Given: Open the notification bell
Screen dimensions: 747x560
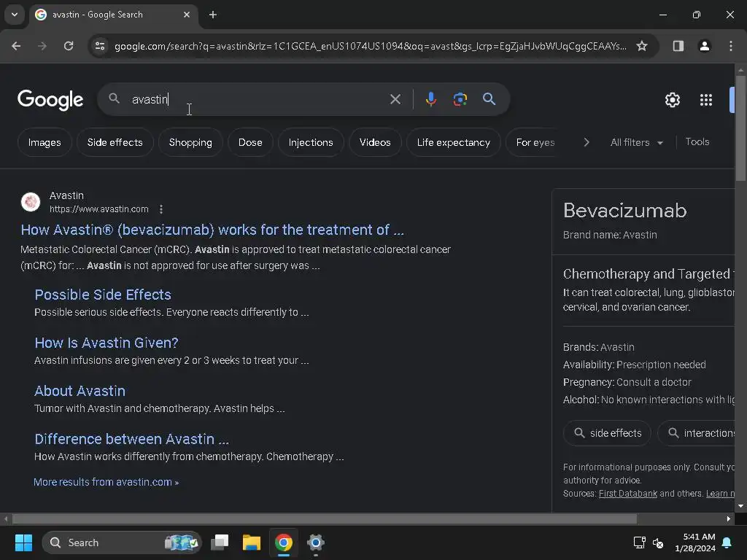Looking at the screenshot, I should (727, 542).
